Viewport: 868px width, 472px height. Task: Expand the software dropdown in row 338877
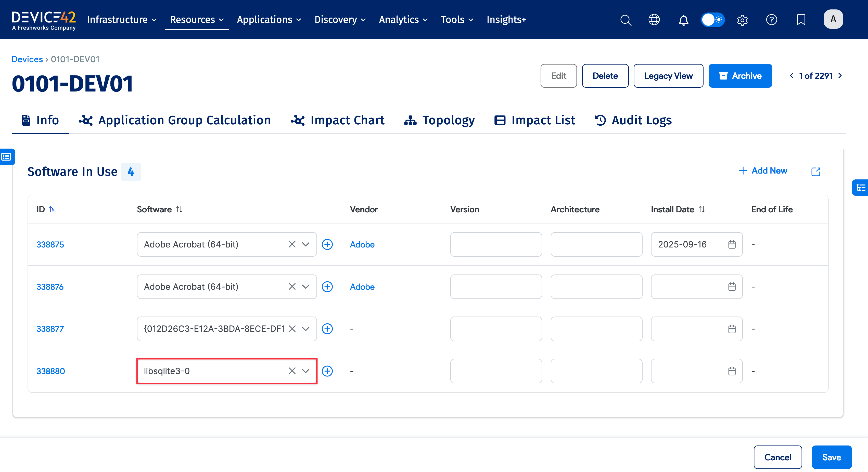click(x=306, y=329)
